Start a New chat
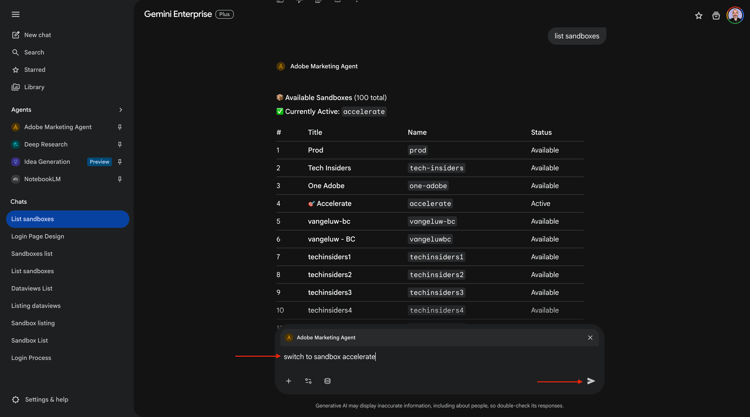Image resolution: width=750 pixels, height=417 pixels. click(x=32, y=35)
